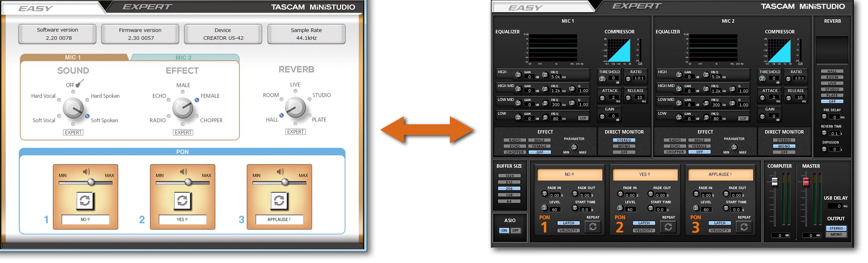Viewport: 868px width, 263px height.
Task: Click the MIC 1 compressor THRESHOLD knob
Action: coord(602,79)
